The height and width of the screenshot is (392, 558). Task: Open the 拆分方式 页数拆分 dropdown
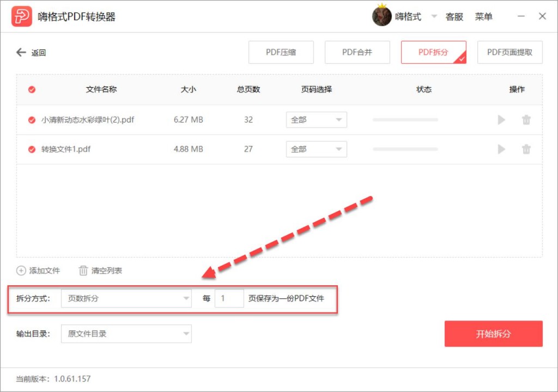[126, 298]
